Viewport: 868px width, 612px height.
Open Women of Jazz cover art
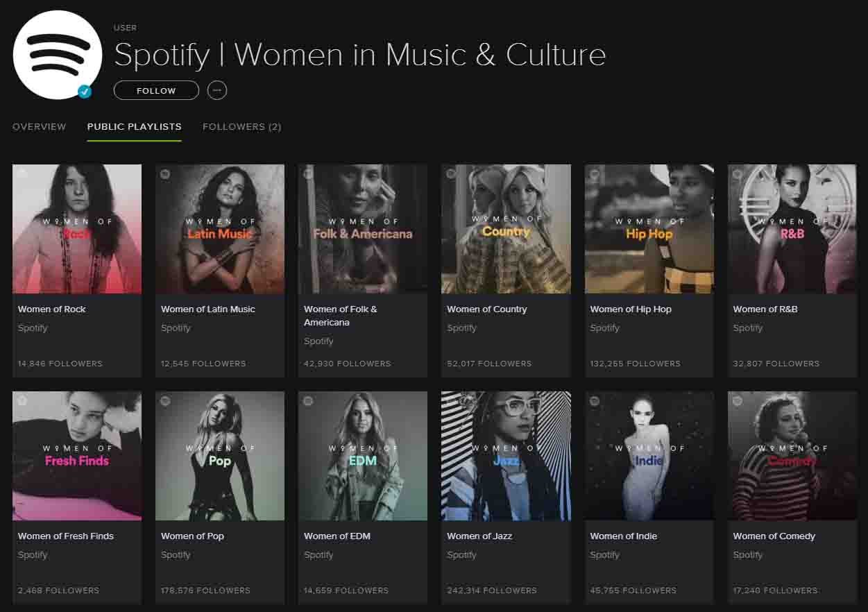coord(506,456)
